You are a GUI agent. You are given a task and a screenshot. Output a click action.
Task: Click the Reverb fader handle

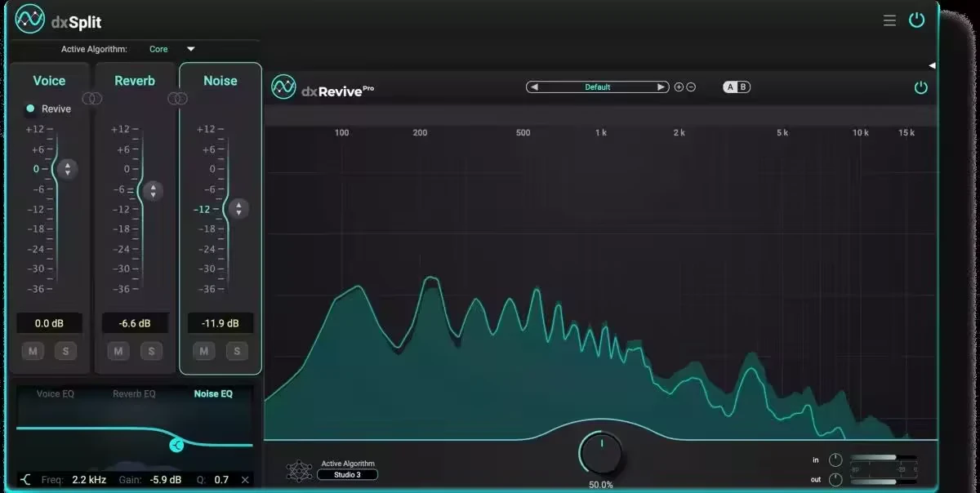(x=152, y=192)
